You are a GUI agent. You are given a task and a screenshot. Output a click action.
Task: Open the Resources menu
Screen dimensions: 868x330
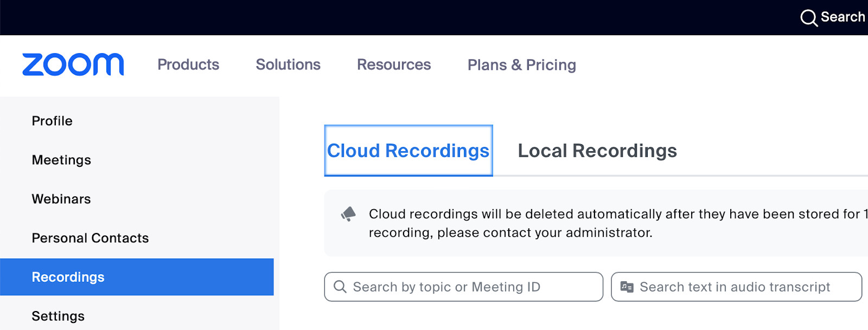point(394,64)
